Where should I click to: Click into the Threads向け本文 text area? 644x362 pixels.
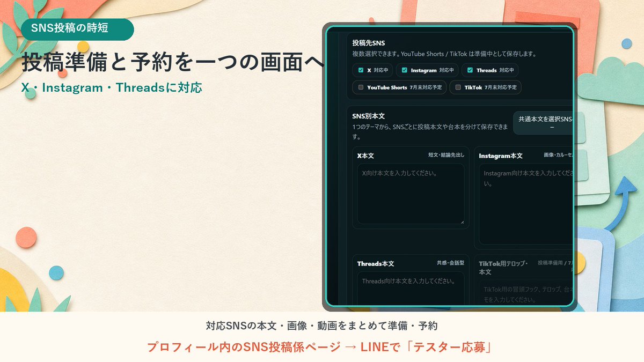(x=411, y=289)
